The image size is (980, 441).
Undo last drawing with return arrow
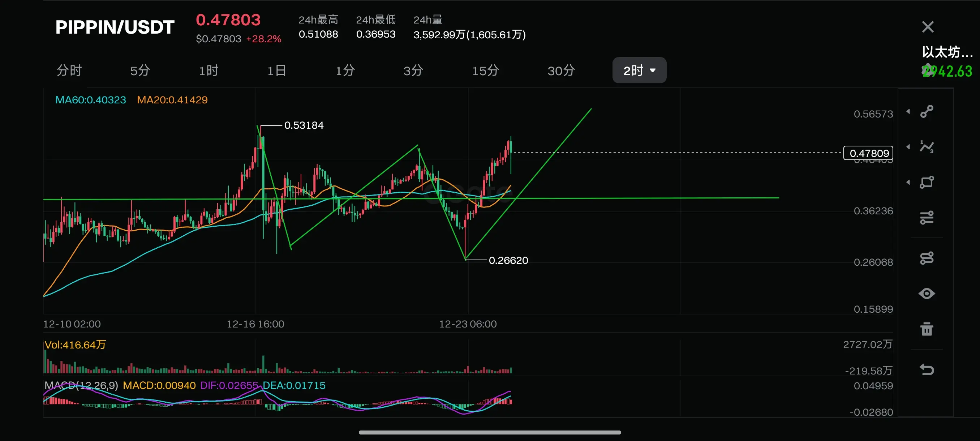tap(927, 369)
